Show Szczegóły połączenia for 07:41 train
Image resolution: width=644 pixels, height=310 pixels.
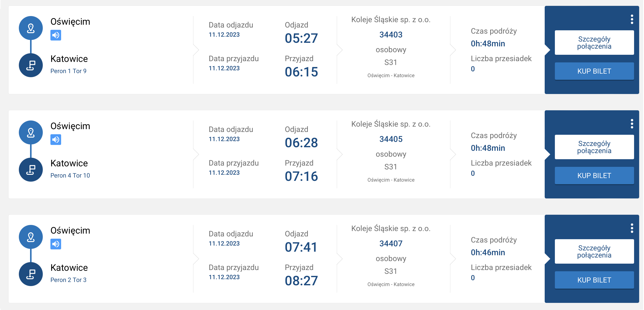point(594,251)
